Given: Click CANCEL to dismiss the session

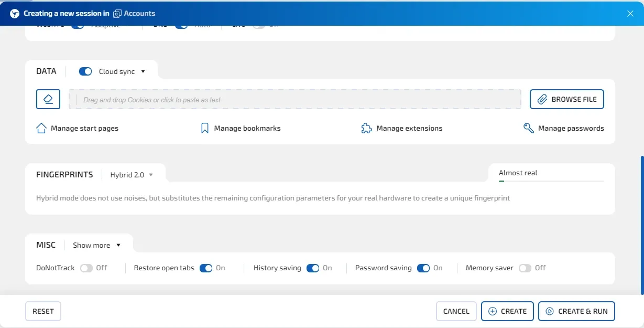Looking at the screenshot, I should click(x=455, y=311).
